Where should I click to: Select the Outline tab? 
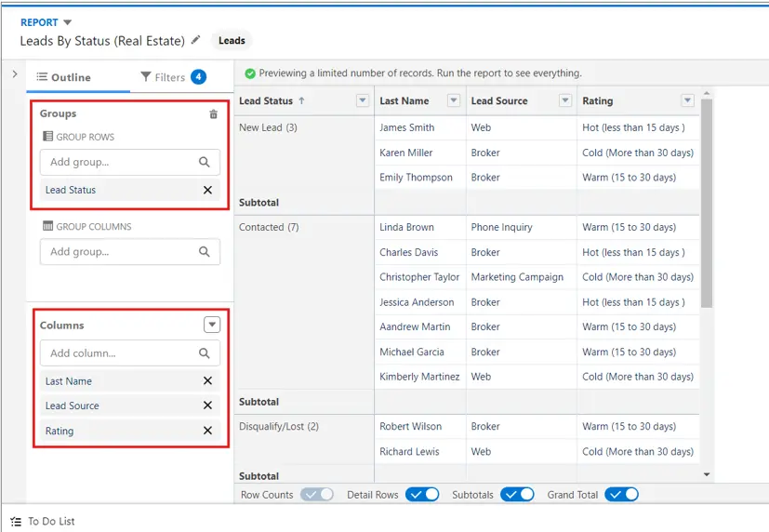pos(64,77)
